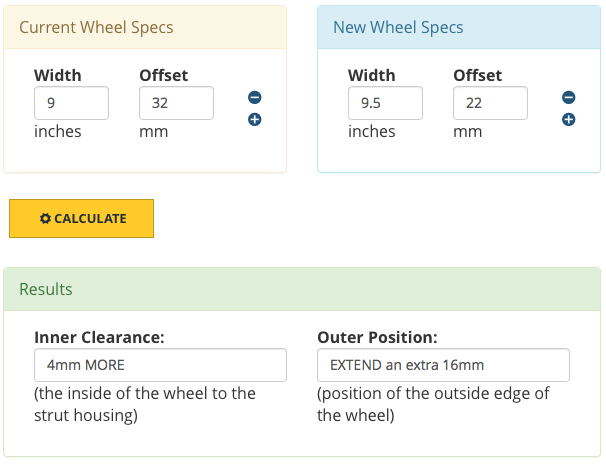The width and height of the screenshot is (606, 465).
Task: Click the Inner Clearance result box
Action: 160,365
